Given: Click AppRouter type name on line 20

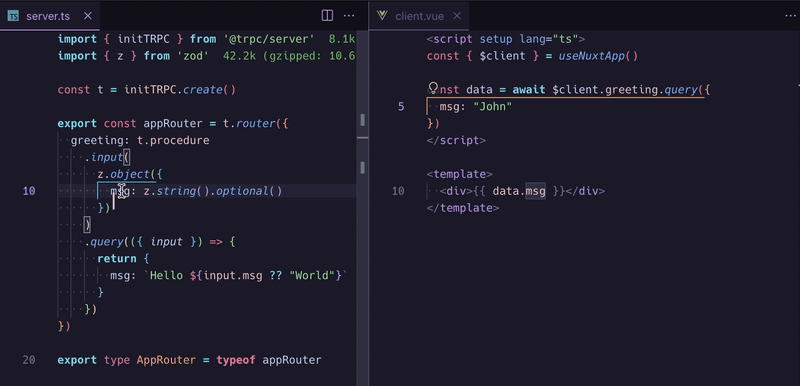Looking at the screenshot, I should [166, 360].
